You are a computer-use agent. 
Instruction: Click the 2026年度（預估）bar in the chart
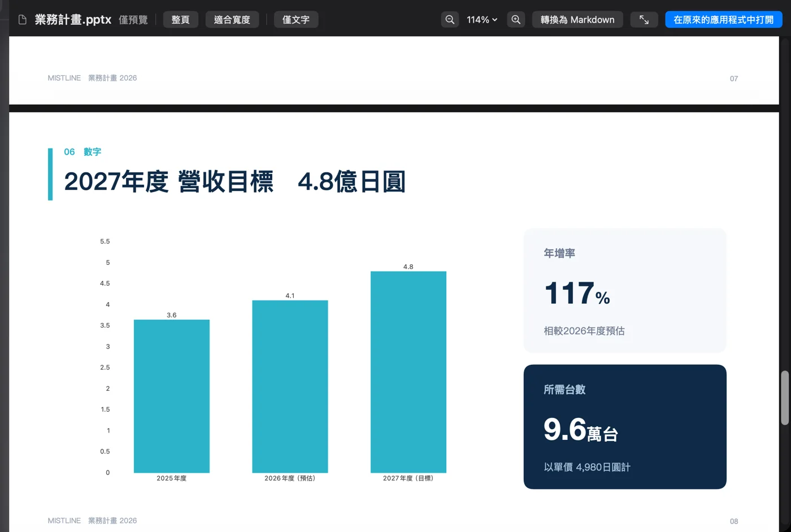tap(290, 386)
